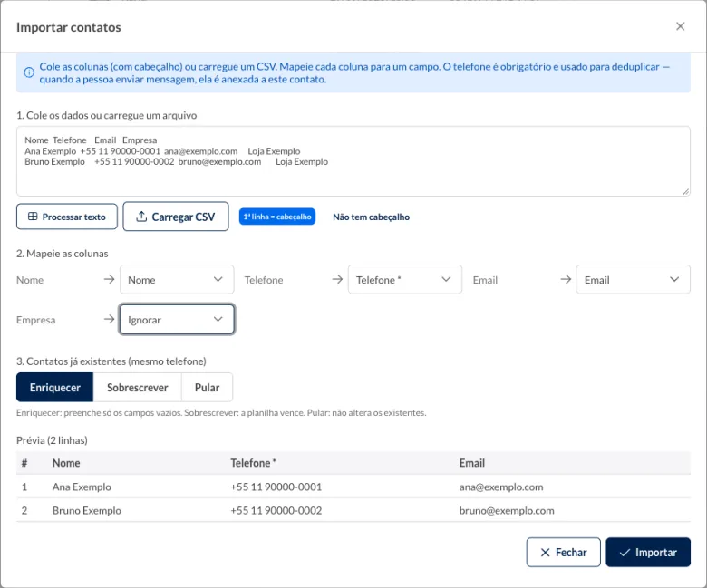Click the info icon in the blue banner
707x588 pixels.
(29, 72)
